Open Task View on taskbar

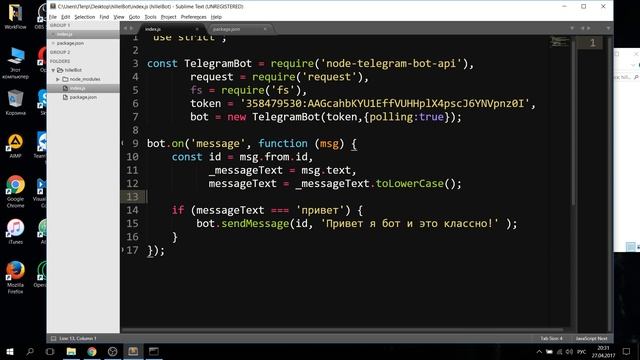point(50,351)
